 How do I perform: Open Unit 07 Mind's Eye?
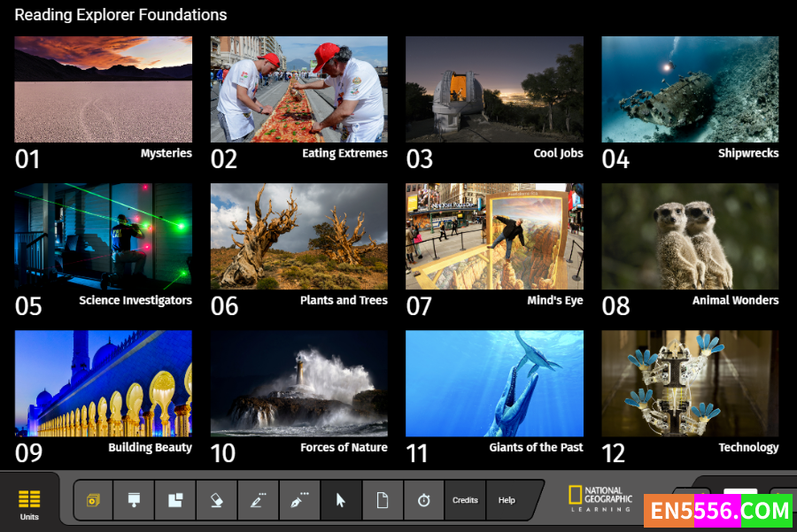(494, 236)
